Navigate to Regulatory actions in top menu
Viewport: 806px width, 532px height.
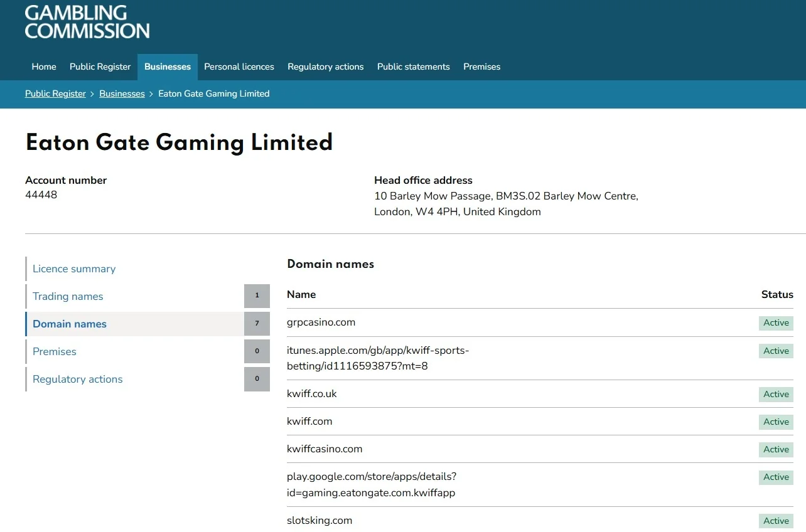click(326, 66)
